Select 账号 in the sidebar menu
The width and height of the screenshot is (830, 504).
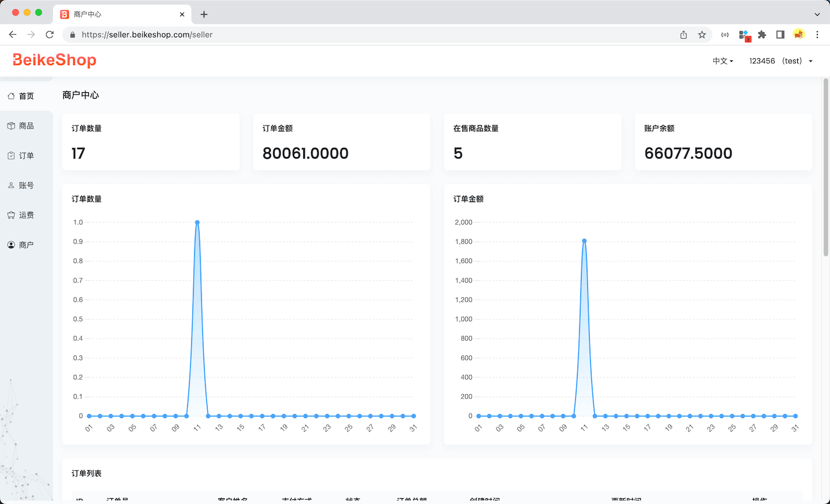[x=27, y=185]
